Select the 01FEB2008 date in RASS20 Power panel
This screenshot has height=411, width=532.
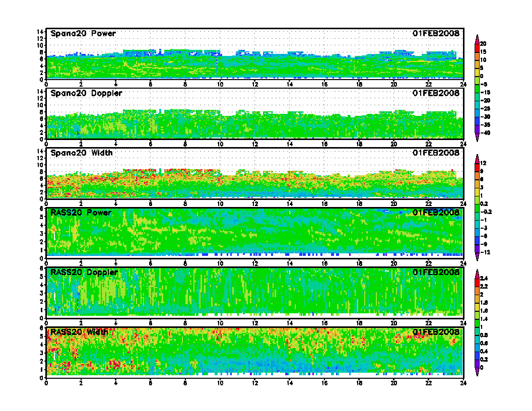(436, 213)
